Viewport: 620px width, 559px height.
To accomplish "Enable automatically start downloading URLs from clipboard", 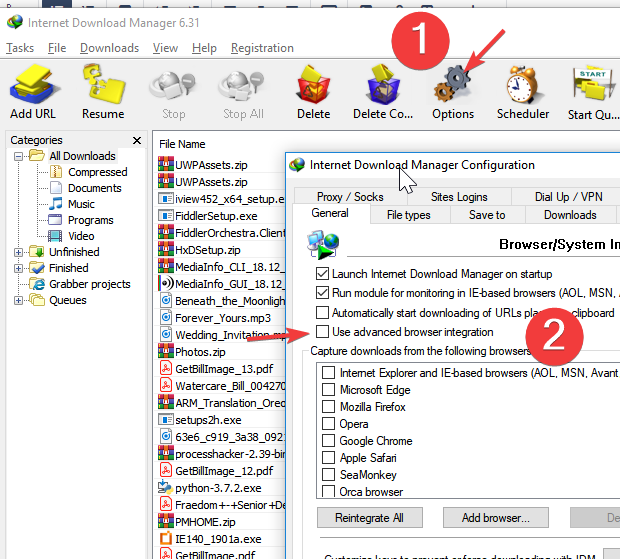I will pos(322,312).
